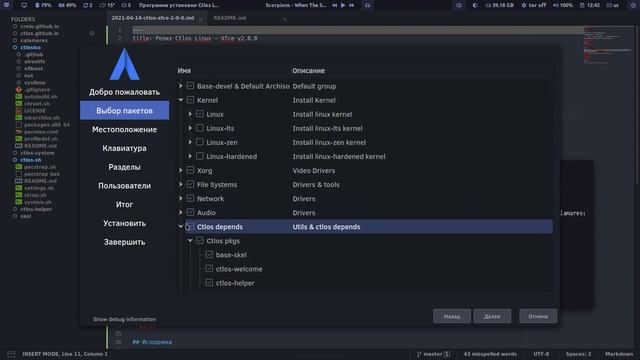Click the git branch master icon in status bar

click(419, 354)
